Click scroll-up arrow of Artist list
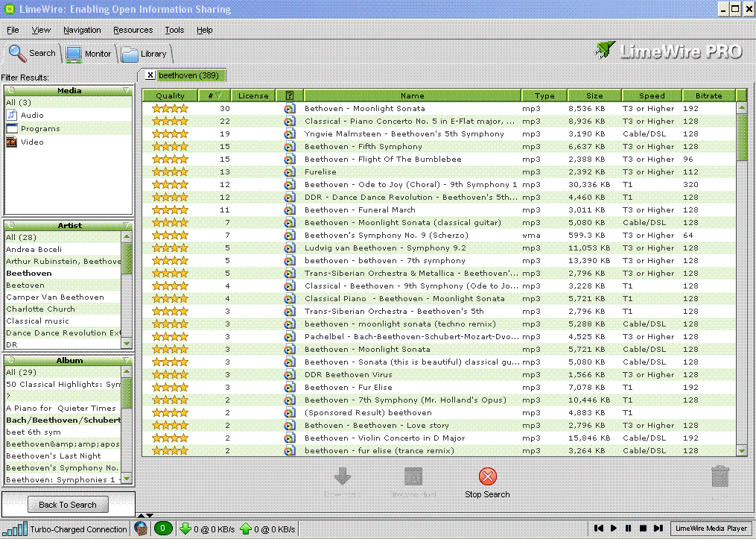 click(x=127, y=236)
